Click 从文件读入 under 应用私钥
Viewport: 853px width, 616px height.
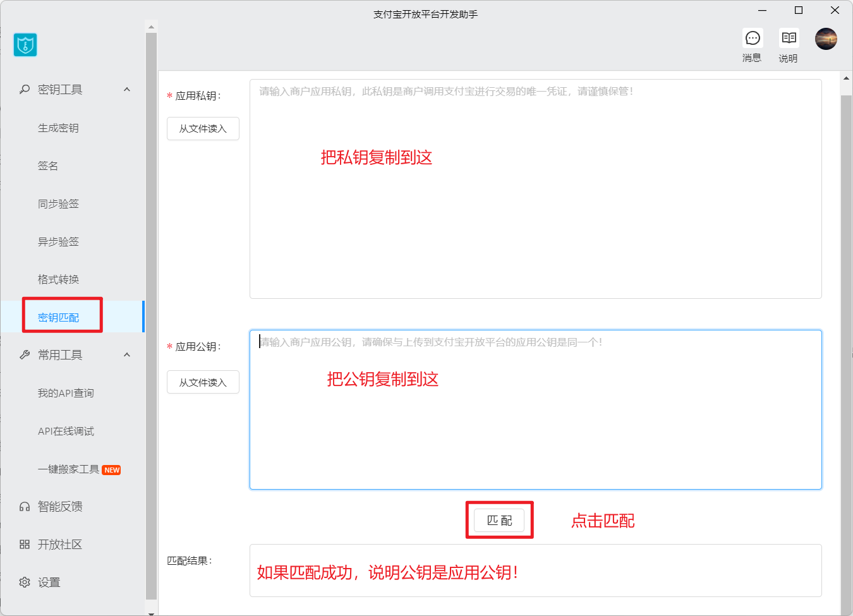[203, 129]
